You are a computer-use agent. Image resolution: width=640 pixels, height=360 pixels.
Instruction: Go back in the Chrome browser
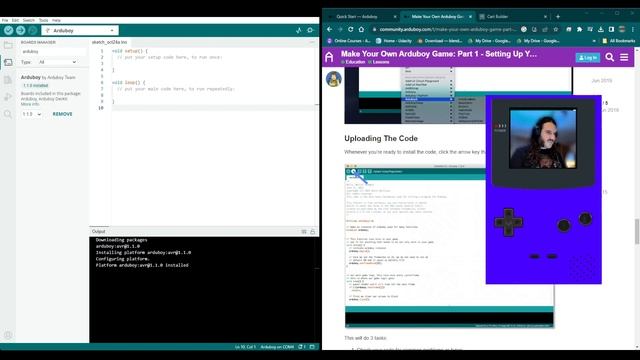click(x=329, y=29)
